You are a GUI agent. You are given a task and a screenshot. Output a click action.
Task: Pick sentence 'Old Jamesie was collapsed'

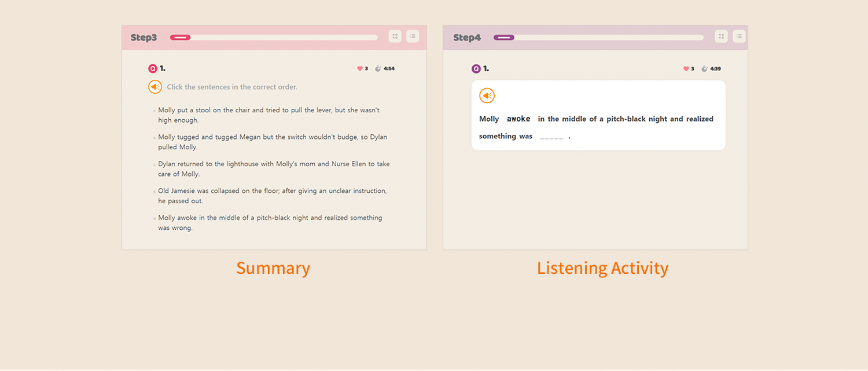[272, 196]
